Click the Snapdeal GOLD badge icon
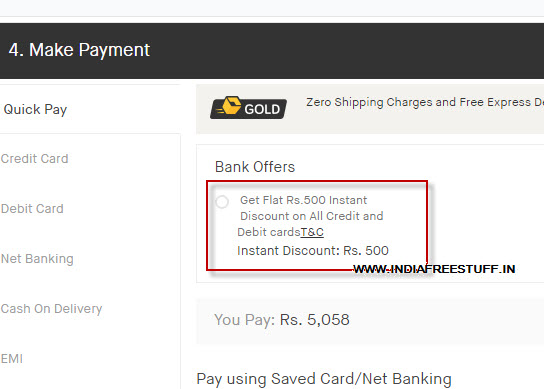Viewport: 544px width, 389px height. 248,108
